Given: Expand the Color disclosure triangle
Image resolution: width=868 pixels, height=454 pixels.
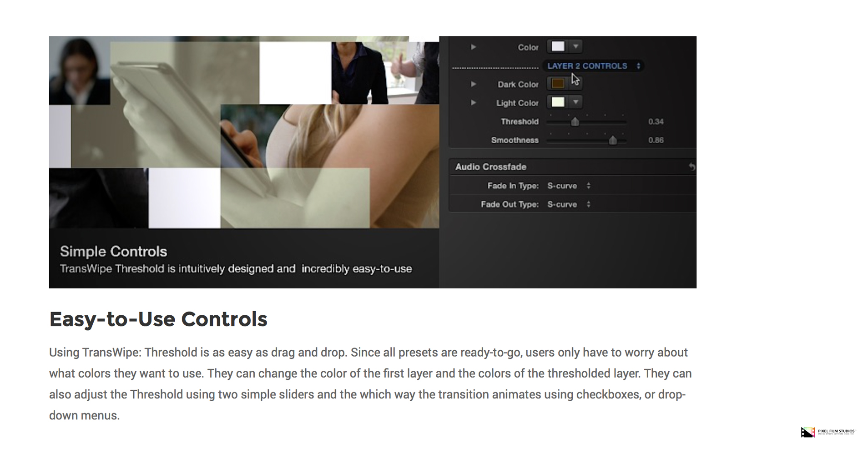Looking at the screenshot, I should (473, 47).
